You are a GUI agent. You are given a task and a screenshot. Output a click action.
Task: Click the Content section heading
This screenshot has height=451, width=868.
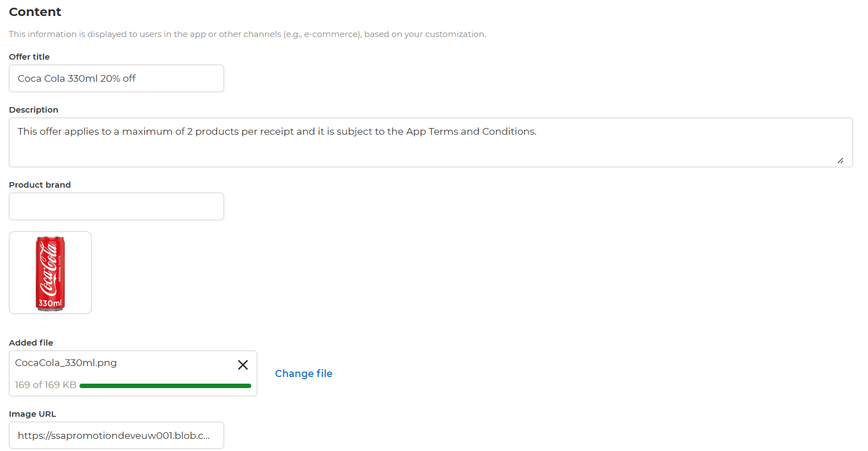pos(35,12)
